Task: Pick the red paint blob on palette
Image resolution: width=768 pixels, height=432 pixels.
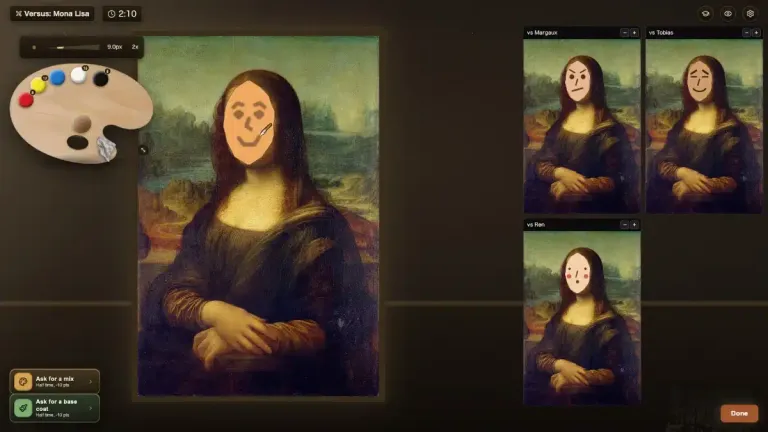Action: pos(26,99)
